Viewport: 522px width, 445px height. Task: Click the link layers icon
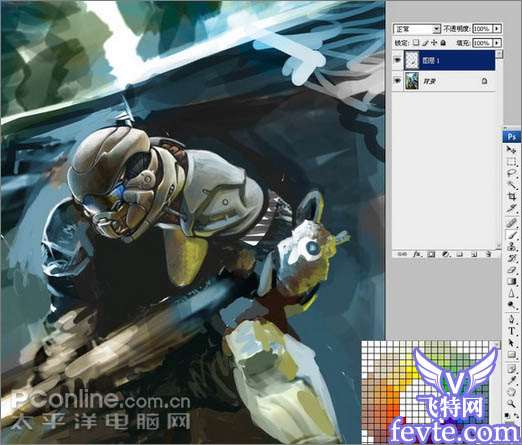tap(402, 254)
